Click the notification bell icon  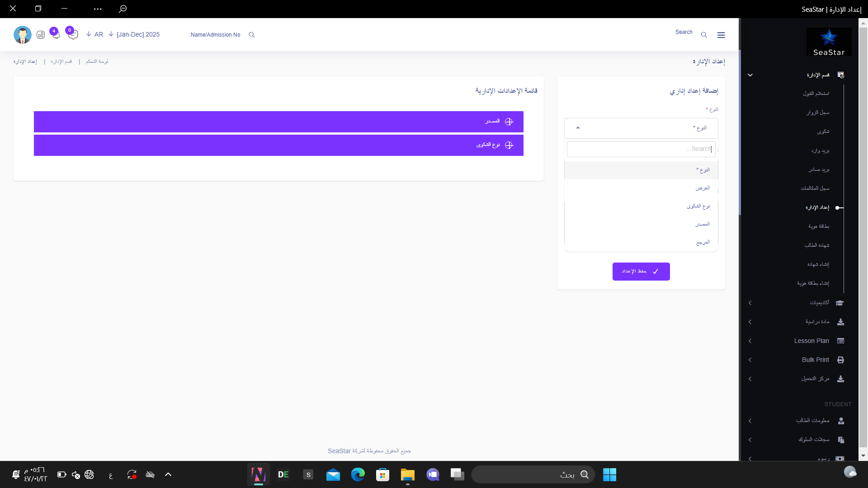point(56,35)
